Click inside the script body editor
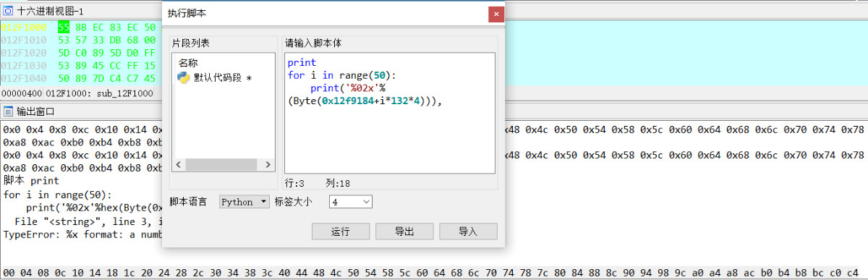This screenshot has height=280, width=868. click(389, 112)
